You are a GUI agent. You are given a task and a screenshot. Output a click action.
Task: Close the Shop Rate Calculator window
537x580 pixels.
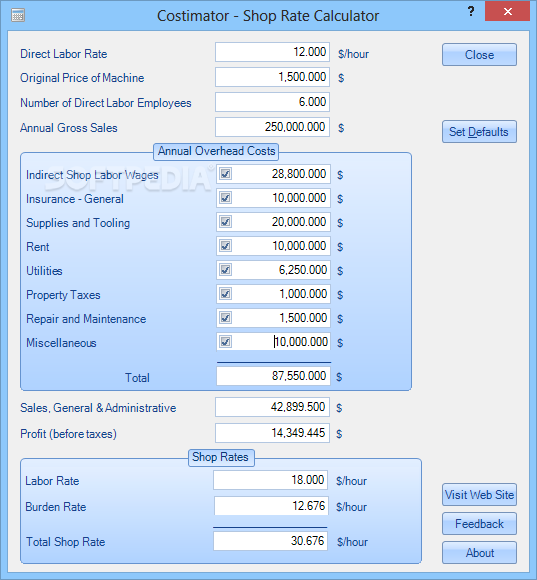pos(507,11)
